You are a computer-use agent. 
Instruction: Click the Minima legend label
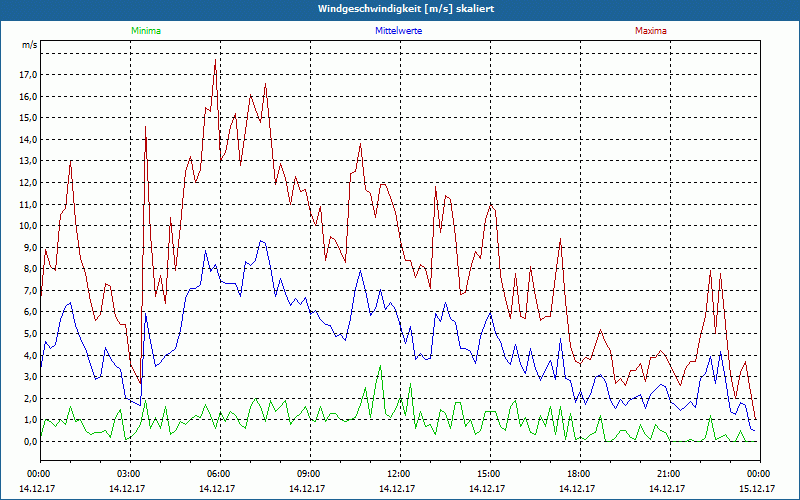coord(146,31)
